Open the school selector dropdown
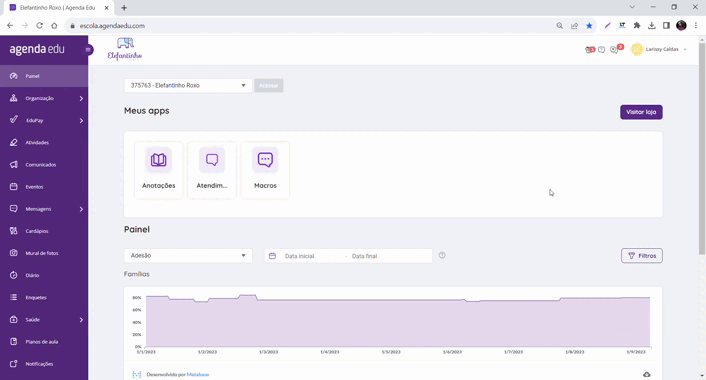706x380 pixels. [x=188, y=86]
